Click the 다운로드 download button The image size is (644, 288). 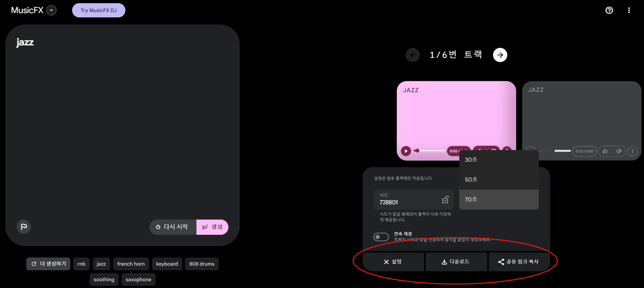coord(456,262)
